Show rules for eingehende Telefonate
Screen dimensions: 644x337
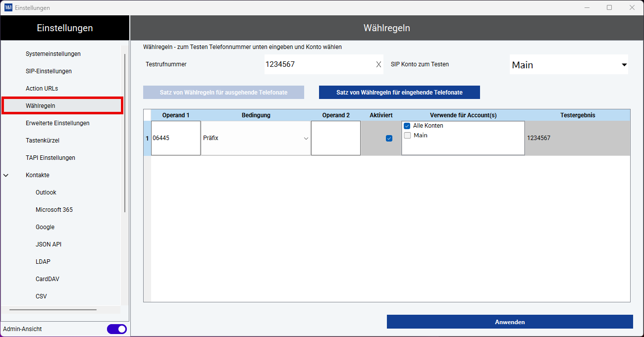(399, 93)
